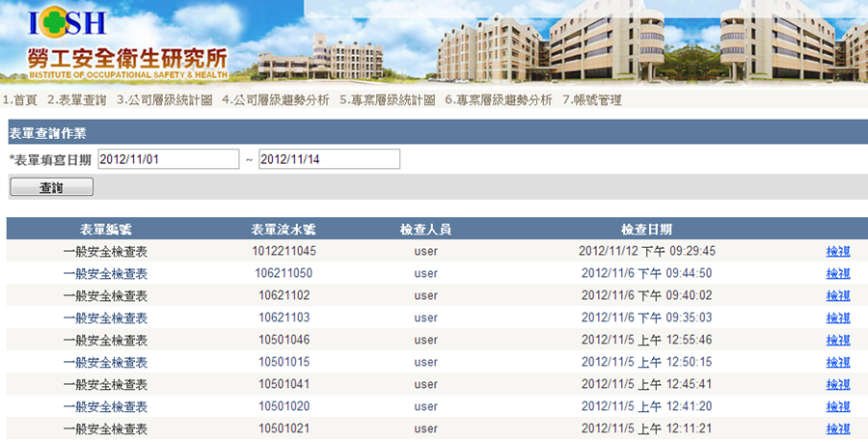Screen dimensions: 868x442
Task: Open 3.公司層級統計圖 menu item
Action: [x=164, y=100]
